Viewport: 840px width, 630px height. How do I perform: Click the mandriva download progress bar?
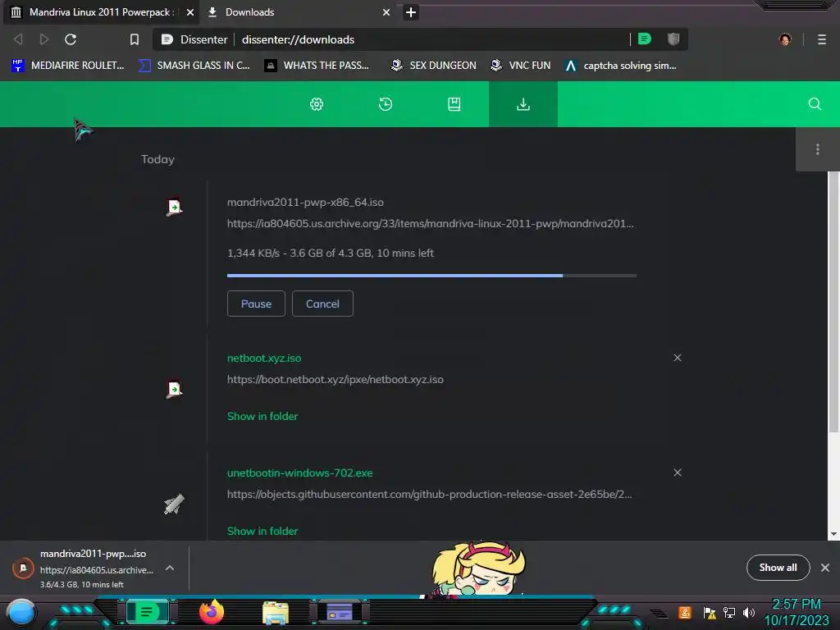(x=431, y=276)
